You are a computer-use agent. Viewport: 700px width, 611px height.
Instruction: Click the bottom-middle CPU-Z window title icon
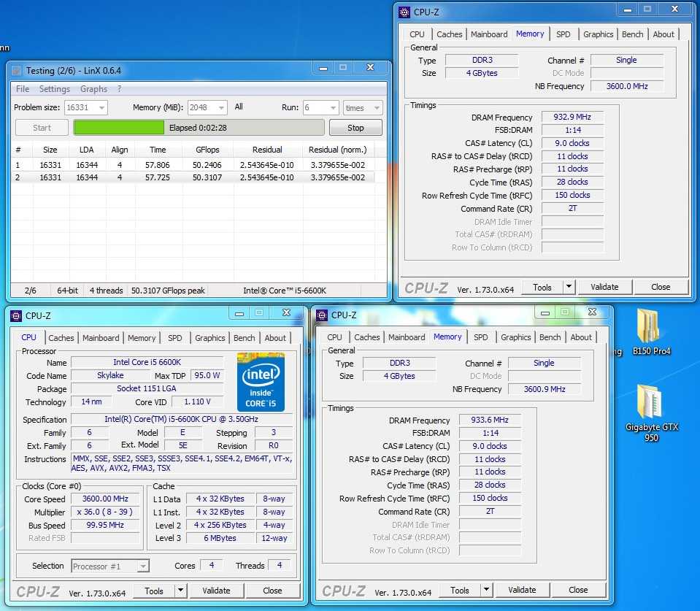click(322, 315)
